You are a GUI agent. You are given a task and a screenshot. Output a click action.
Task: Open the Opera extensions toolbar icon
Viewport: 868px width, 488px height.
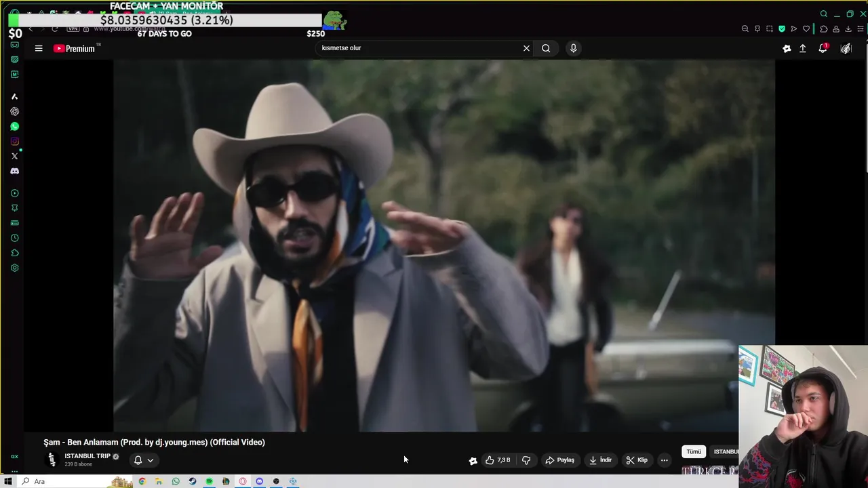(x=824, y=28)
